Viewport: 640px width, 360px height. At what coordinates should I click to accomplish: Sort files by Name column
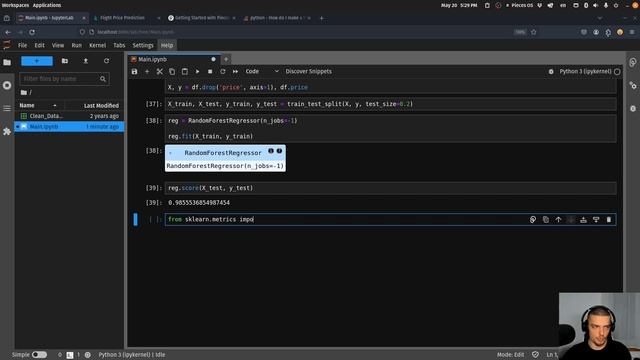40,105
